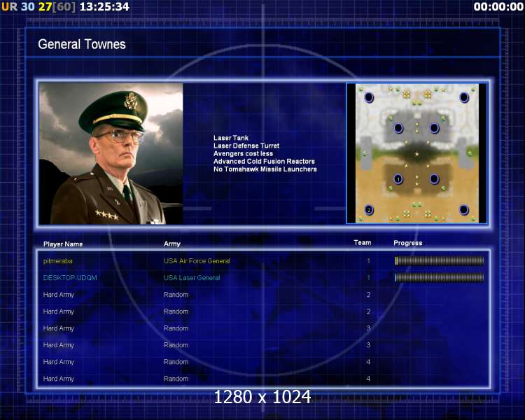
Task: Click pitmeraba's loading progress bar
Action: [x=440, y=260]
